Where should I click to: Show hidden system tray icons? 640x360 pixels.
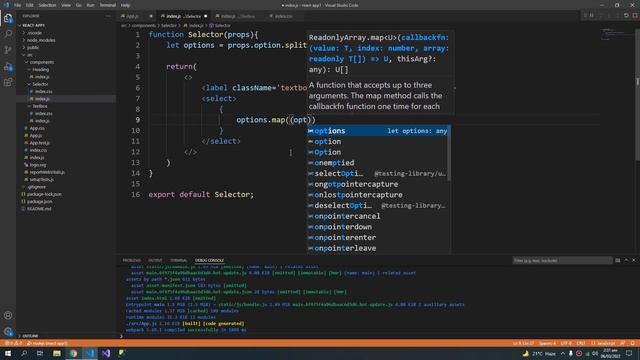563,353
